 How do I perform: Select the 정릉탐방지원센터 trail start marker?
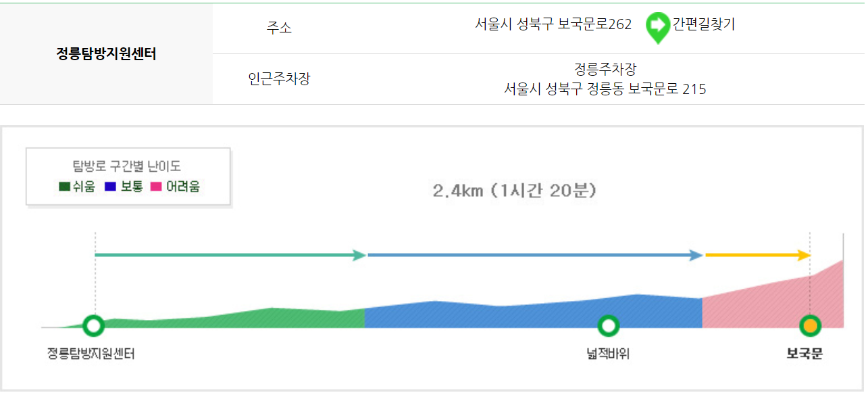93,326
